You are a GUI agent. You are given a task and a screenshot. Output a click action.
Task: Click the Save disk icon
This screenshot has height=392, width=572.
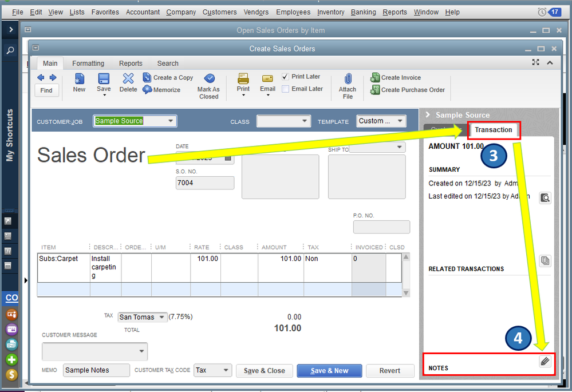(x=104, y=78)
